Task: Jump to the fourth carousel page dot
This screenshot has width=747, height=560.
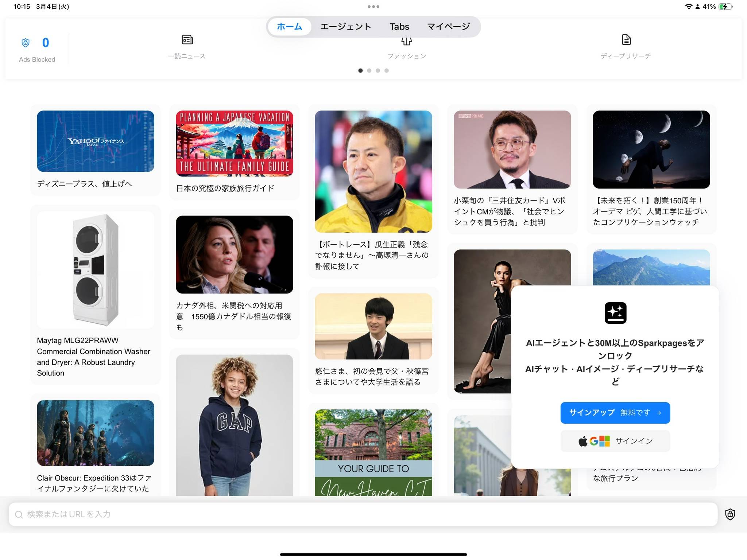Action: pos(387,70)
